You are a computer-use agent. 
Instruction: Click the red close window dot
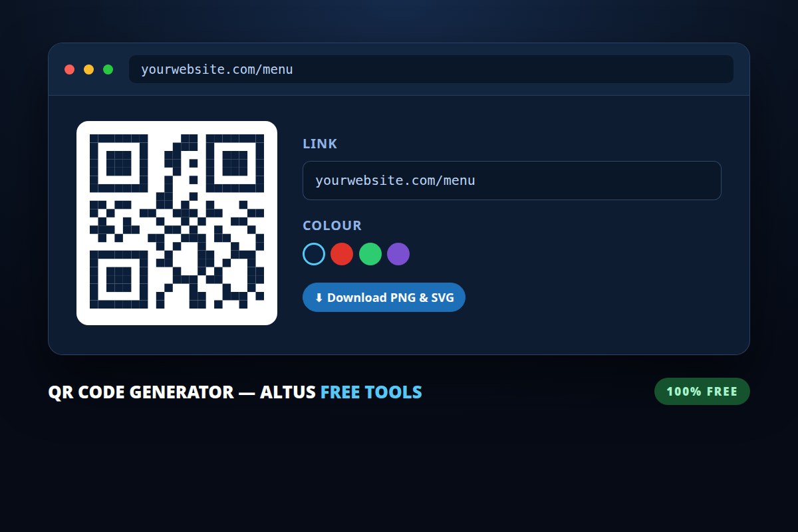pyautogui.click(x=69, y=69)
